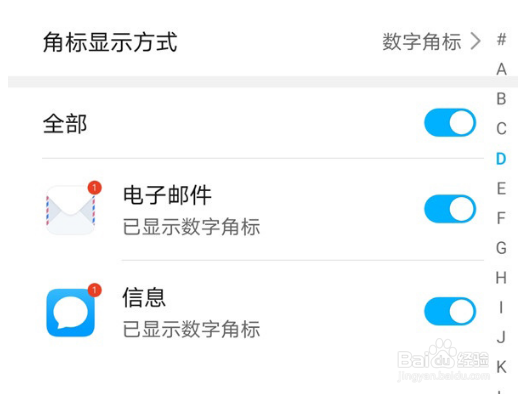Jump to index letter # in sidebar
Screen dimensions: 519x394
pos(501,40)
